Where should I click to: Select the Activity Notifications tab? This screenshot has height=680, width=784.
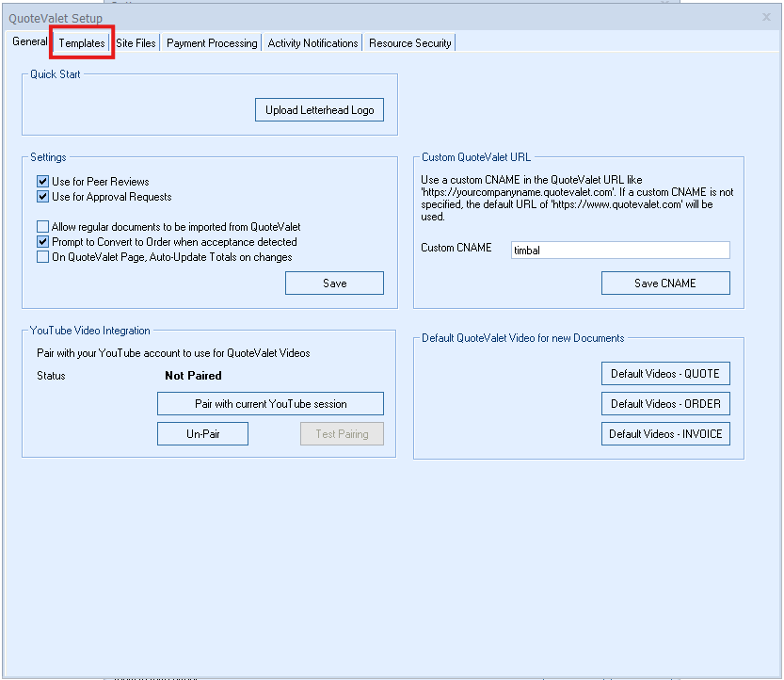(x=312, y=43)
